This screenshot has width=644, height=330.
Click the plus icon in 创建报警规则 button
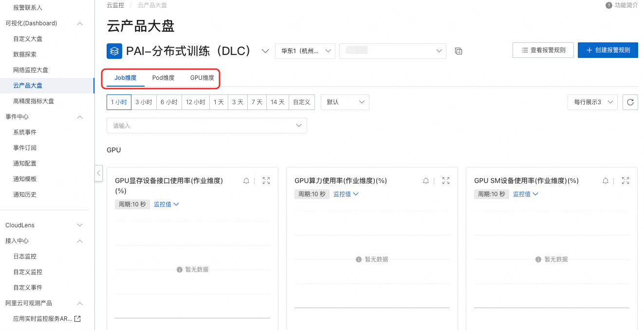(589, 50)
